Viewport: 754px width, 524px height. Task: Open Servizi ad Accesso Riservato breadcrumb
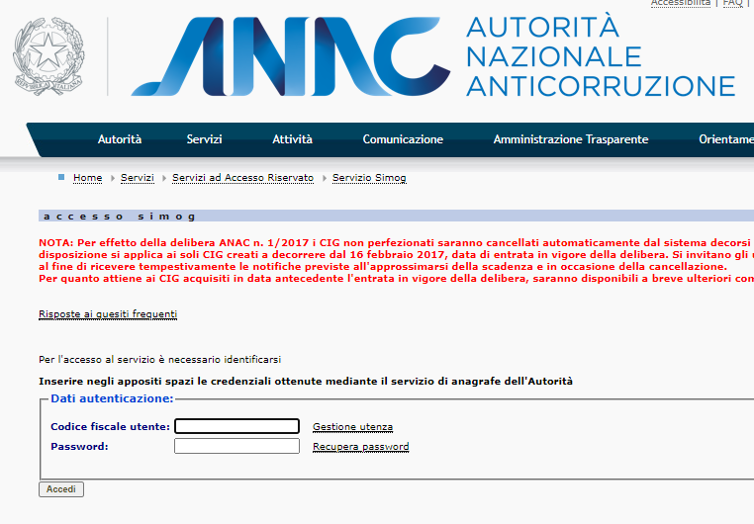243,178
